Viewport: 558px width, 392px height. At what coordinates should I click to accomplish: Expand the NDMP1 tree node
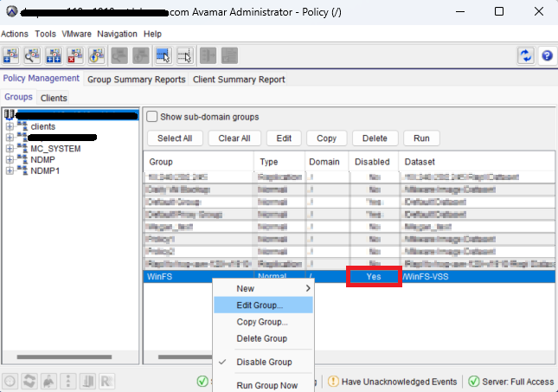point(10,170)
